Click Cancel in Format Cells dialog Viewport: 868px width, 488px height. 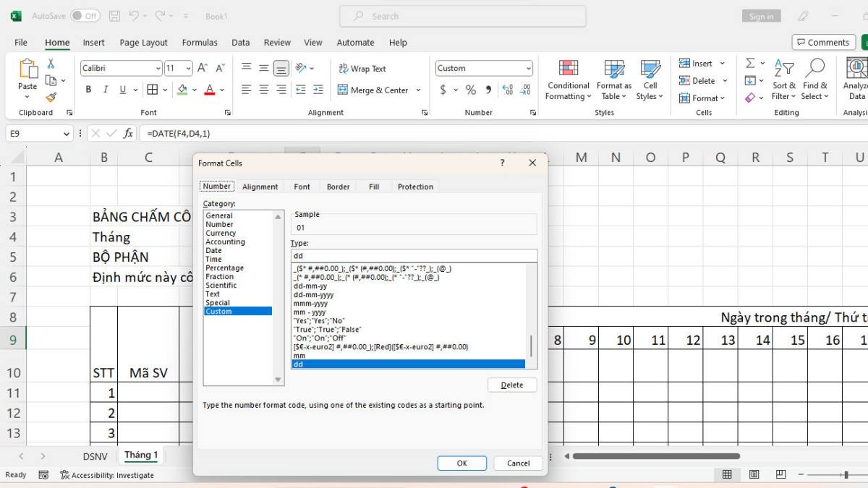pyautogui.click(x=518, y=463)
